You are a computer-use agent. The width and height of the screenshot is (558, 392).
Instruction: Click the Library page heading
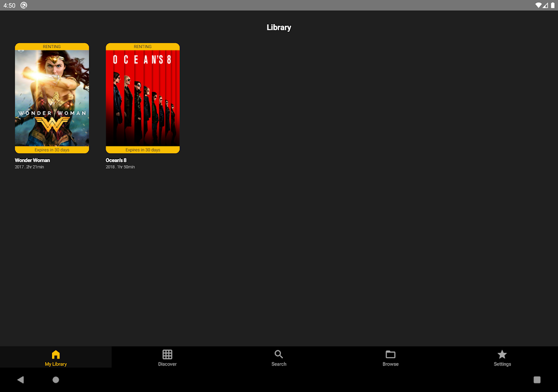279,27
